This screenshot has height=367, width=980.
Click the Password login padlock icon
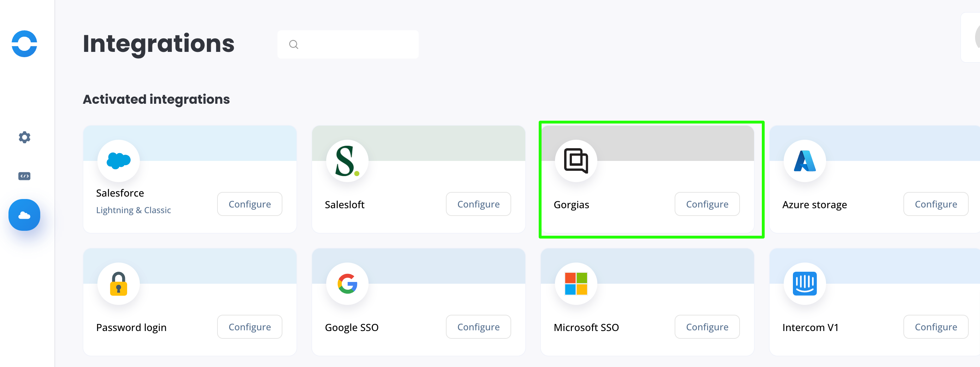click(x=119, y=284)
